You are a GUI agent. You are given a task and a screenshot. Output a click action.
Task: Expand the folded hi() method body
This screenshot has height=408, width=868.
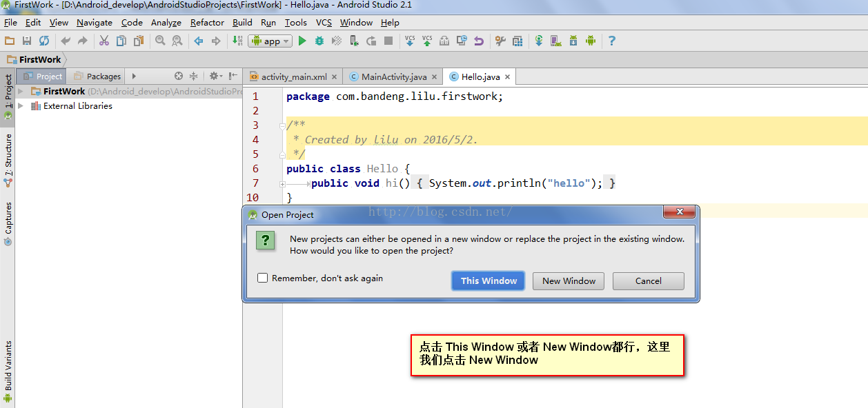pyautogui.click(x=283, y=184)
